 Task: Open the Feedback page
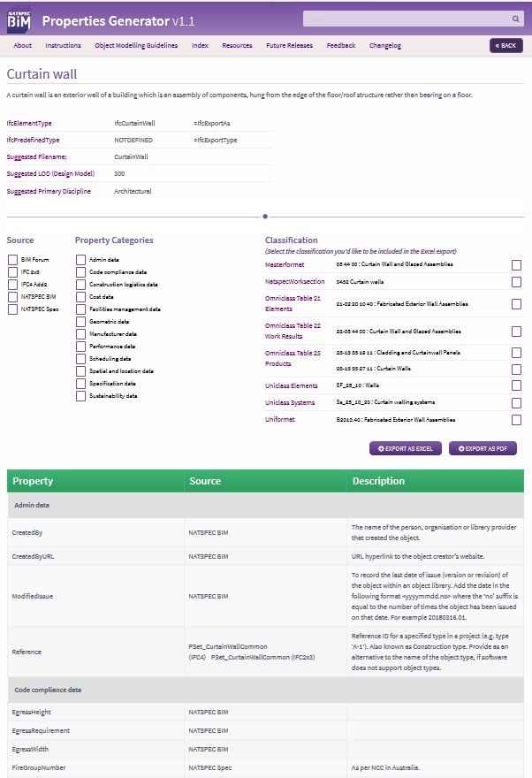point(341,45)
